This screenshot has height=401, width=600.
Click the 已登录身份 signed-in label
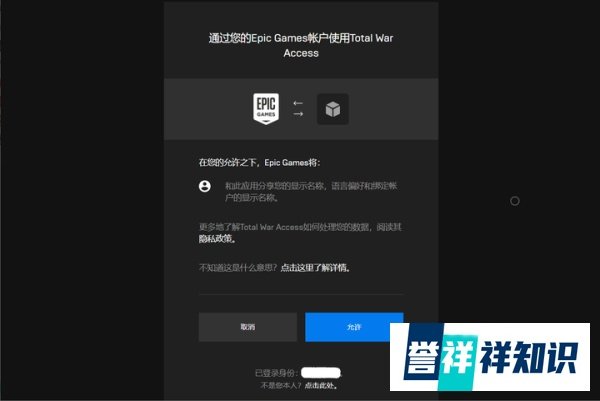click(276, 373)
